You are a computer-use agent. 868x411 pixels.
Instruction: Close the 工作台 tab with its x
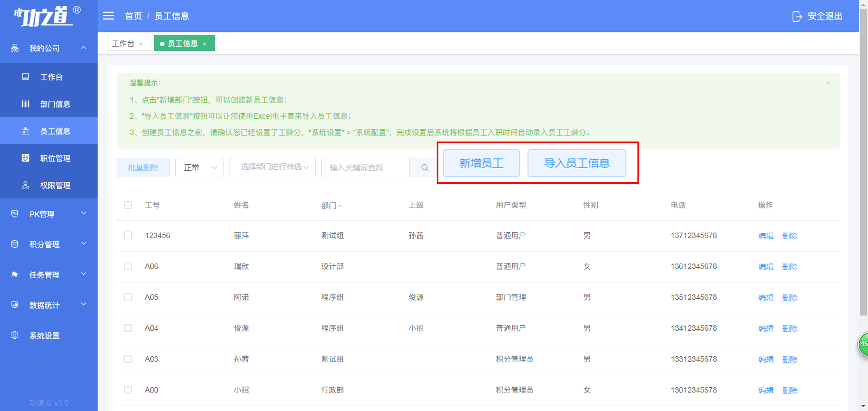(141, 44)
